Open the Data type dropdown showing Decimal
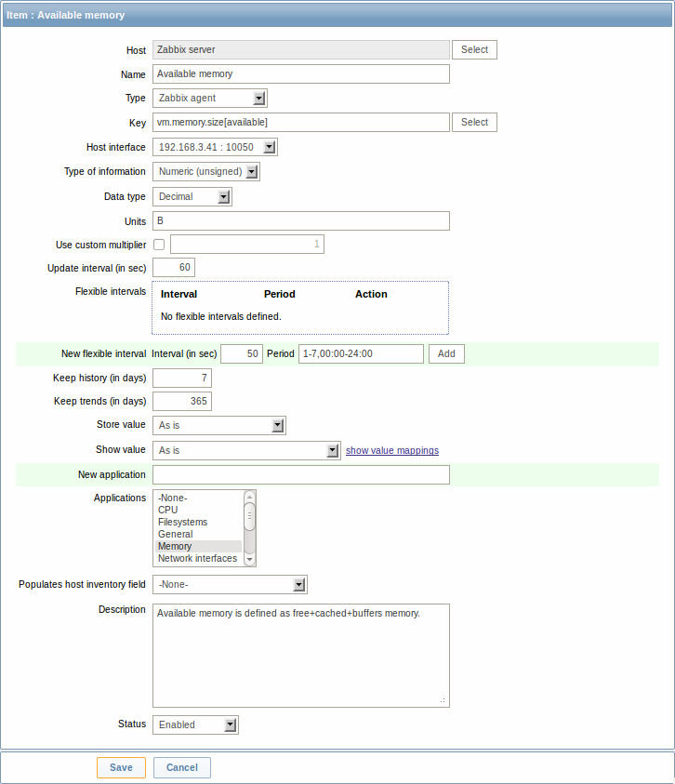 192,196
